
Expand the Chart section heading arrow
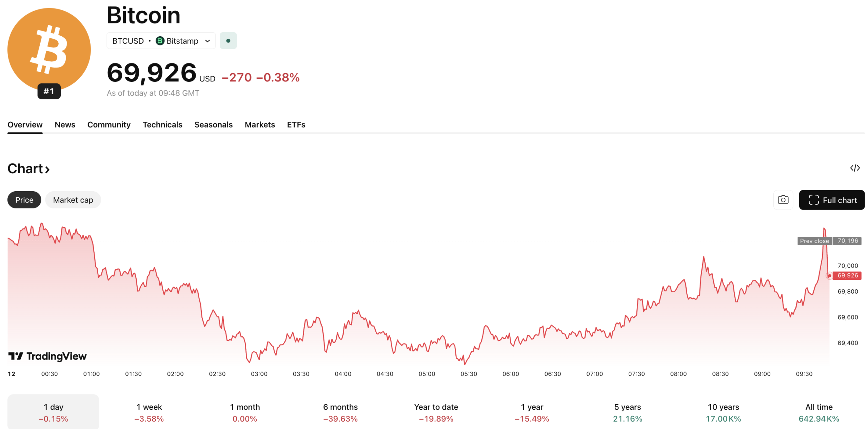[47, 169]
